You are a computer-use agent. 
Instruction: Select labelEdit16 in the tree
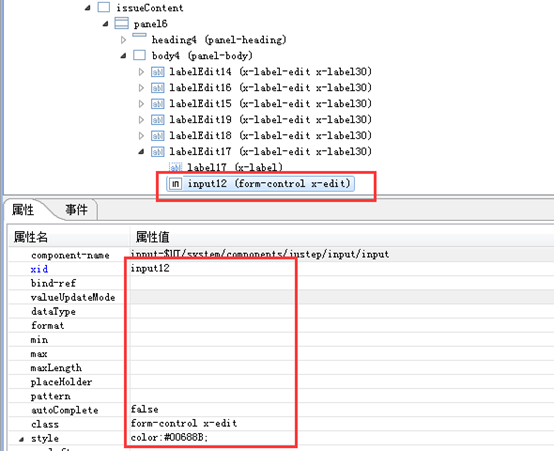[271, 88]
